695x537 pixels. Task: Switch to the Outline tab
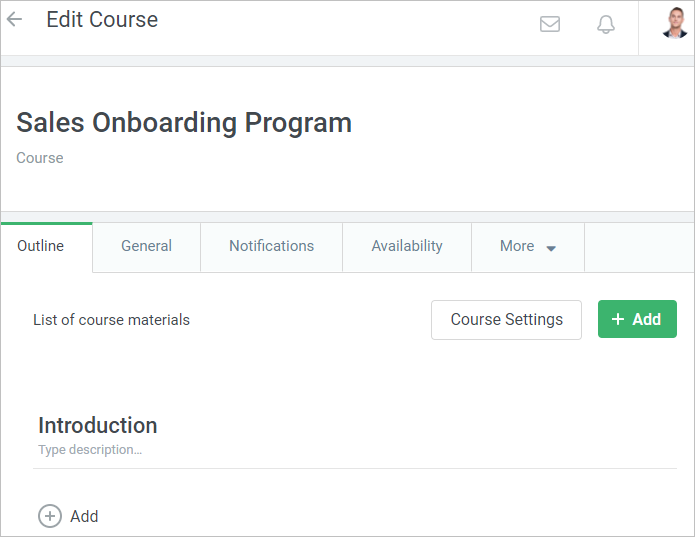40,246
